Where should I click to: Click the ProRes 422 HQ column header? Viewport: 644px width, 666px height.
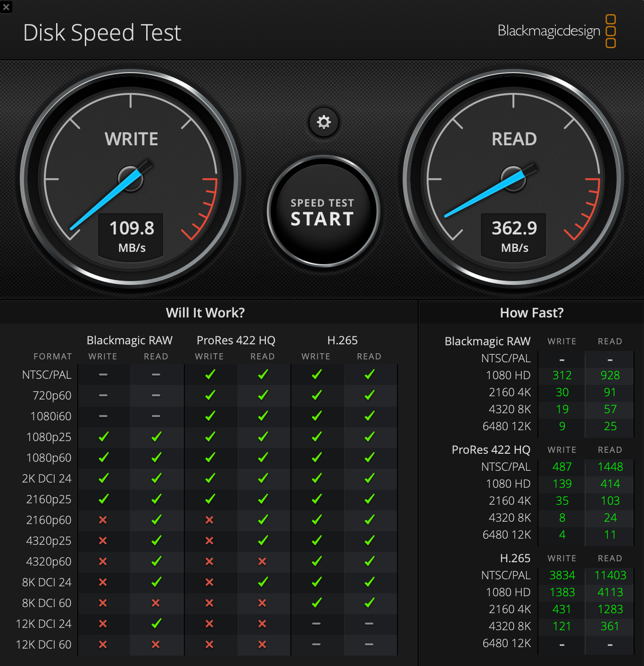pyautogui.click(x=236, y=340)
